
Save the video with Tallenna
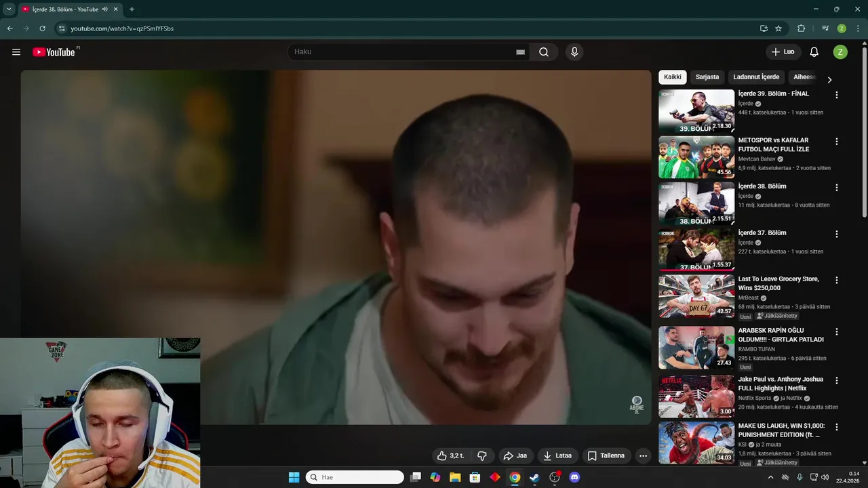pyautogui.click(x=606, y=455)
